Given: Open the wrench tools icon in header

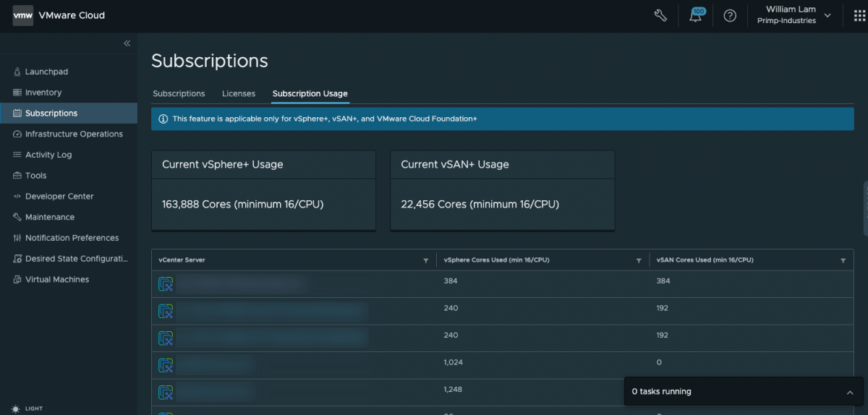Looking at the screenshot, I should 660,15.
